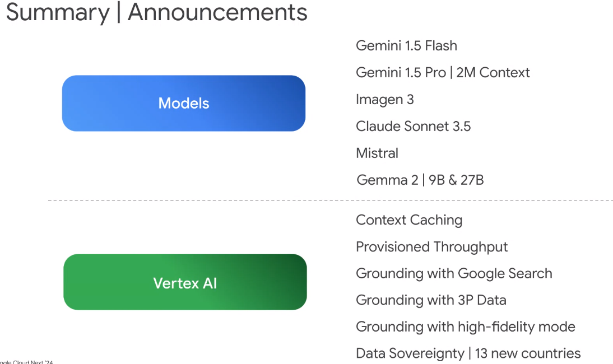Click the Data Sovereignty text
The height and width of the screenshot is (364, 613).
pos(410,354)
